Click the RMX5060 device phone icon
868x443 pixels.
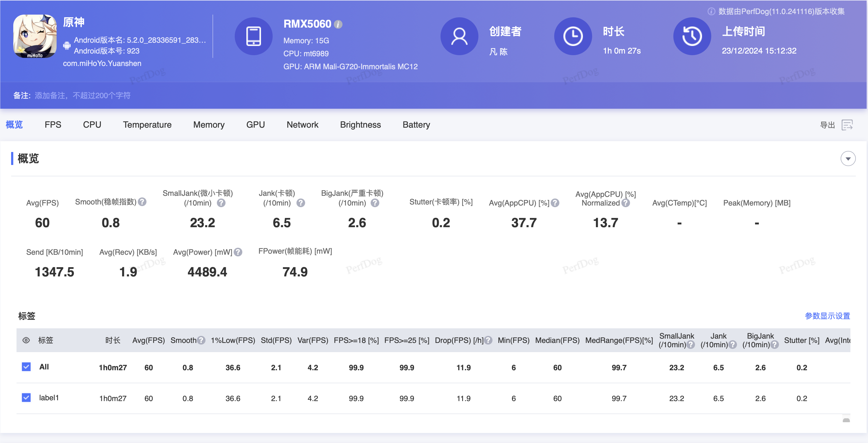pyautogui.click(x=253, y=36)
